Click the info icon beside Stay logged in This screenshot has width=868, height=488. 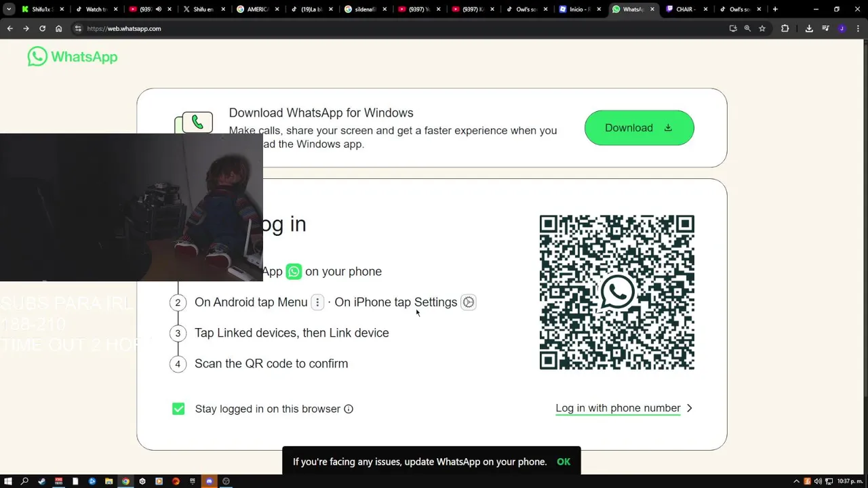(x=349, y=409)
